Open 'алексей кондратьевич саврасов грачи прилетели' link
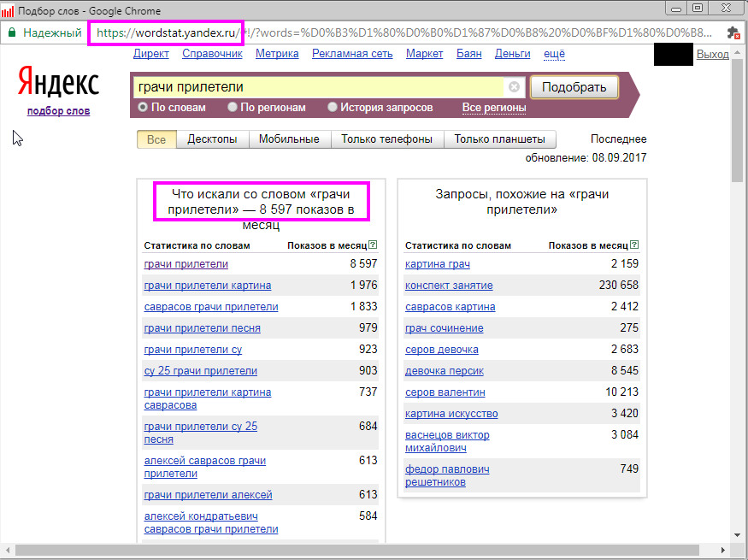The width and height of the screenshot is (748, 560). tap(211, 522)
